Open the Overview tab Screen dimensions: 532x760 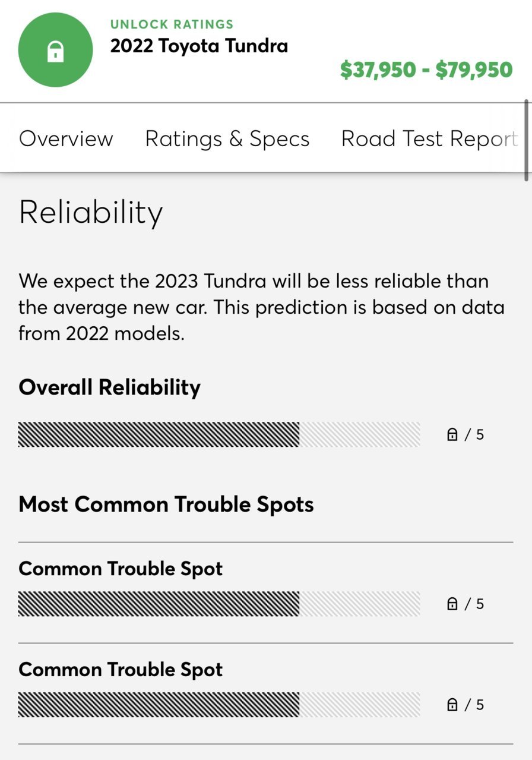click(x=66, y=138)
